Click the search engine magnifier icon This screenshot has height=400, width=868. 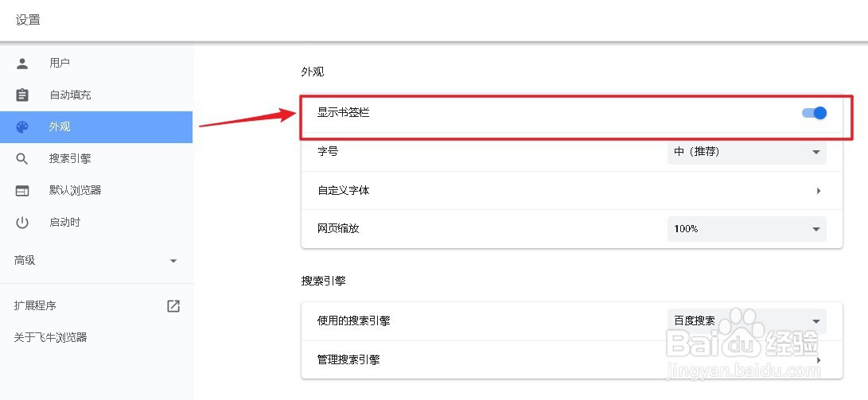point(22,158)
